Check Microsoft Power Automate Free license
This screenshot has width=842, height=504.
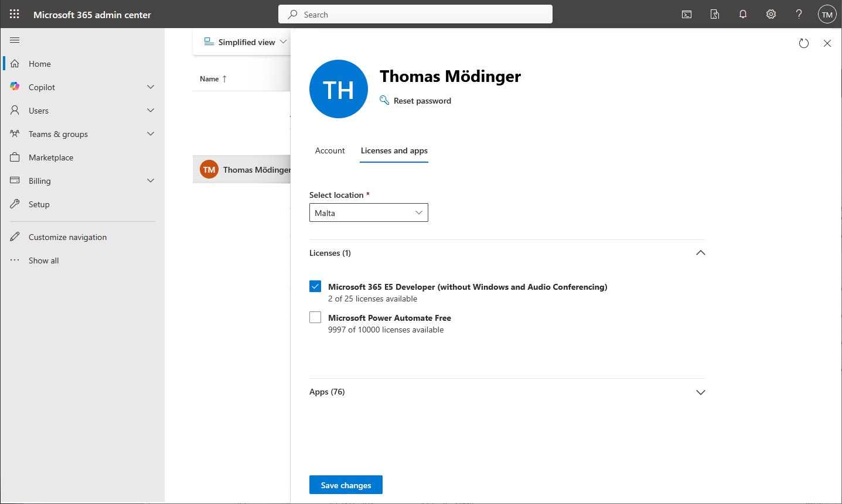[x=315, y=317]
